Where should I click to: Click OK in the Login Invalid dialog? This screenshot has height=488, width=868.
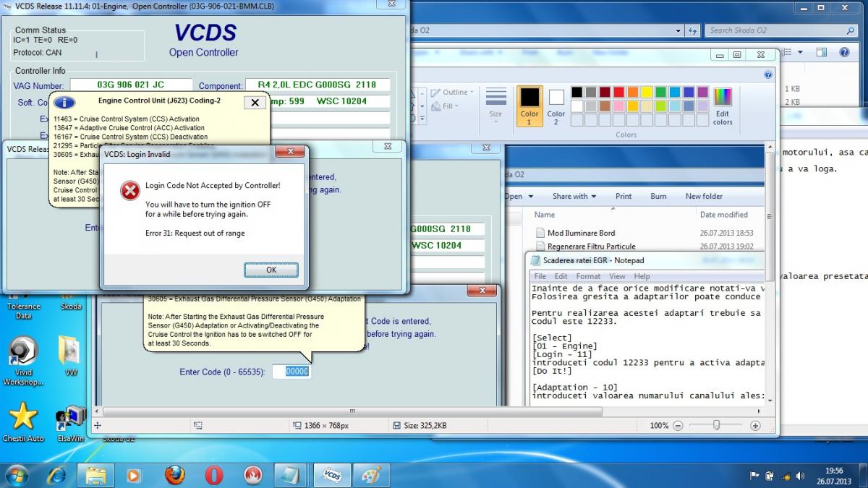coord(271,270)
